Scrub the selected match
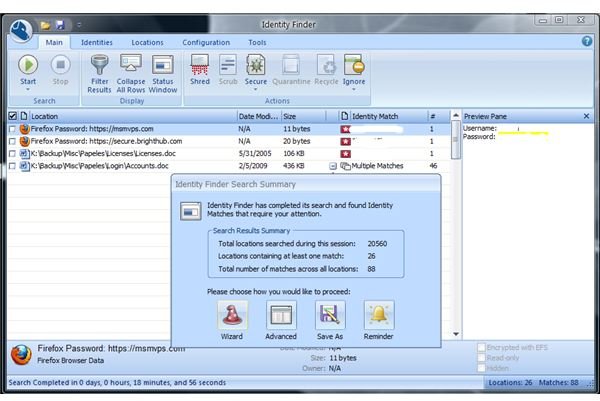 (x=228, y=70)
